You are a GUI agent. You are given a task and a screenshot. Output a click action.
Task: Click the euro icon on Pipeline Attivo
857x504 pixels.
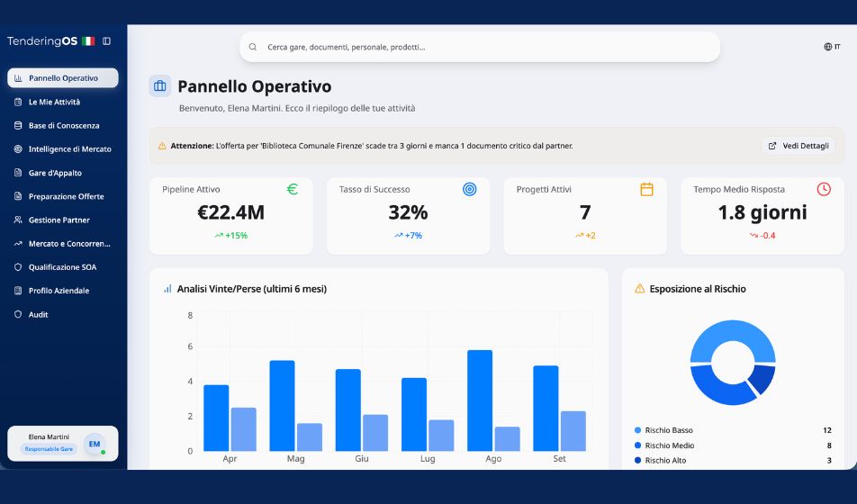(293, 189)
